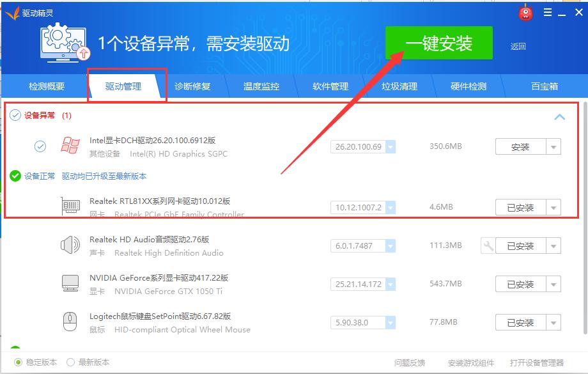Open the hamburger main menu
Screen dimensions: 588x374
(547, 12)
